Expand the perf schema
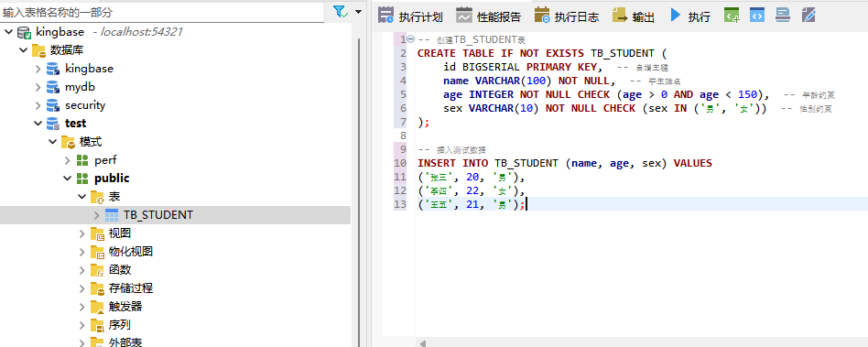Viewport: 868px width, 347px height. pyautogui.click(x=68, y=160)
